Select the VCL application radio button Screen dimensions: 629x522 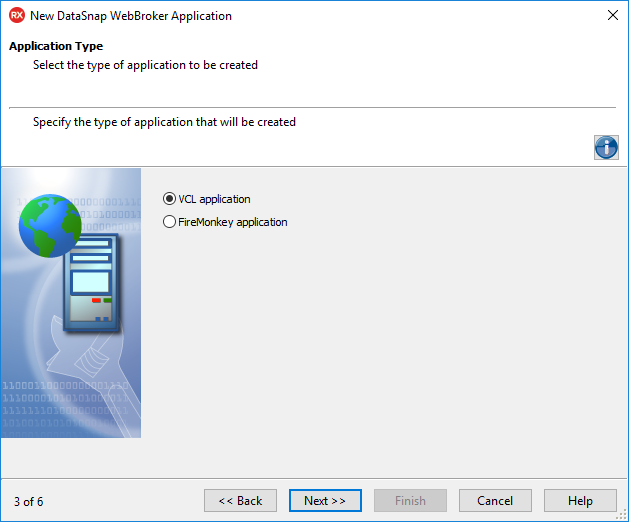(x=207, y=199)
